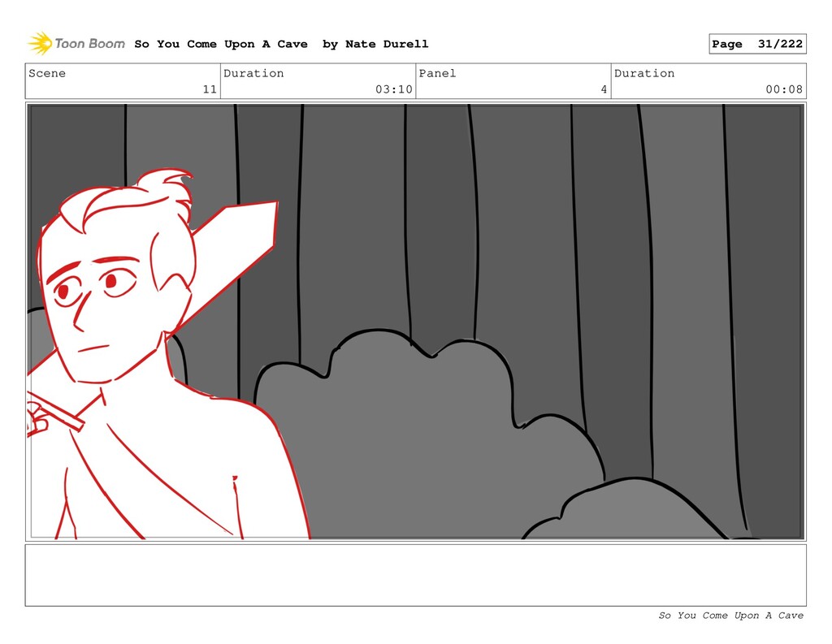
Task: Click the panel number '4'
Action: click(x=604, y=89)
